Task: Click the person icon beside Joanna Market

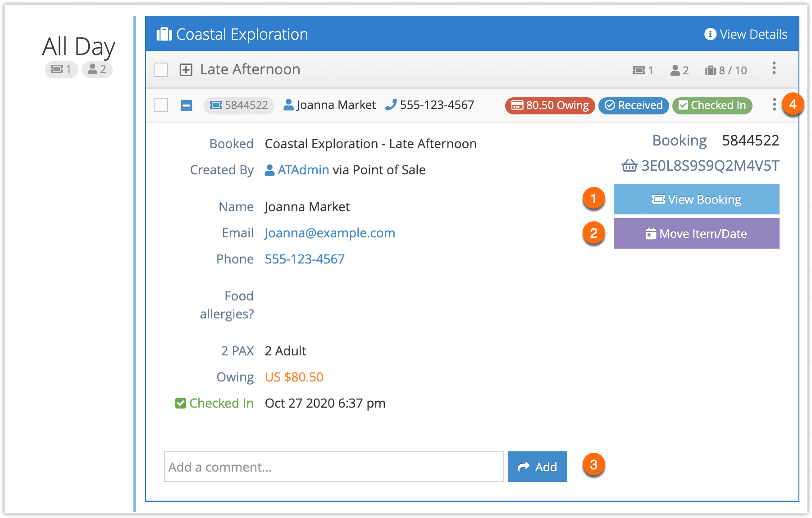Action: click(x=289, y=105)
